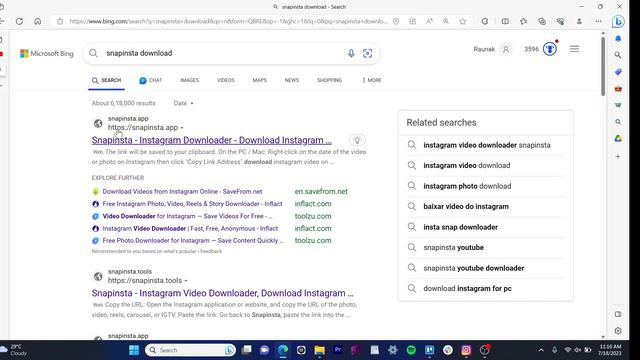The height and width of the screenshot is (360, 640).
Task: Open Edge's favorites star in address bar
Action: [x=462, y=21]
